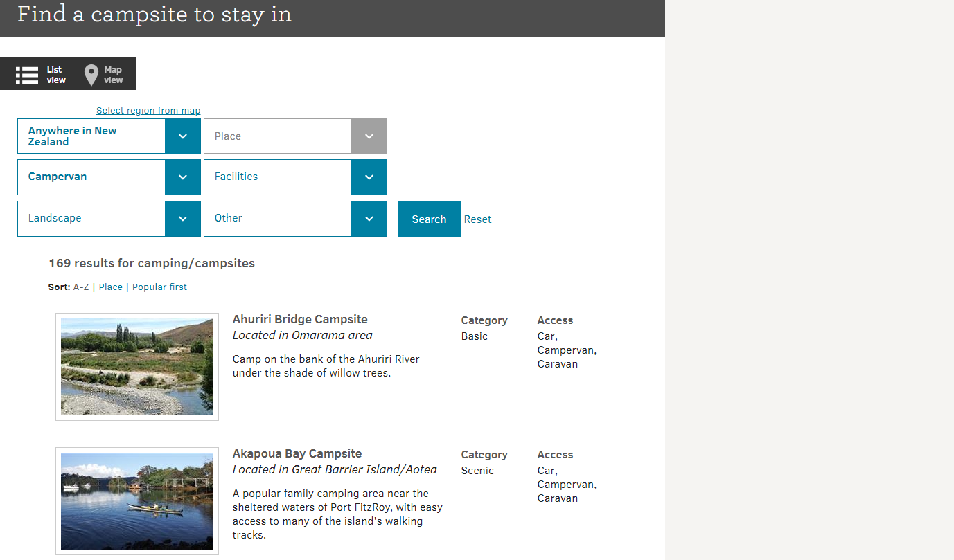This screenshot has height=560, width=954.
Task: Click the grey chevron on Place dropdown
Action: (369, 136)
